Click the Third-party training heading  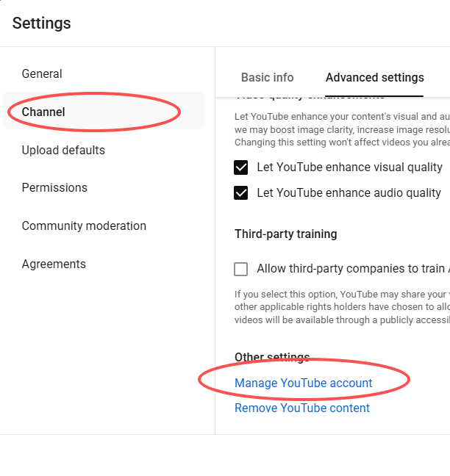tap(285, 234)
